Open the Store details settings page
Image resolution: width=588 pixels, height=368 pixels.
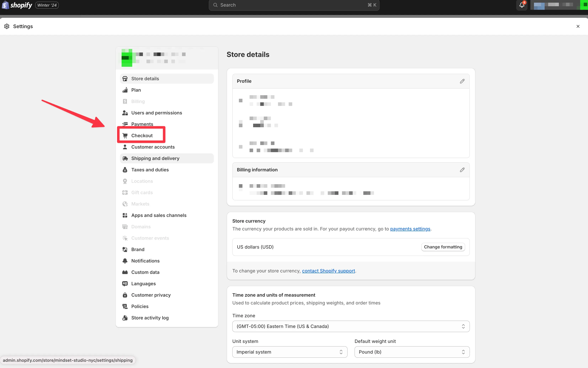[167, 79]
